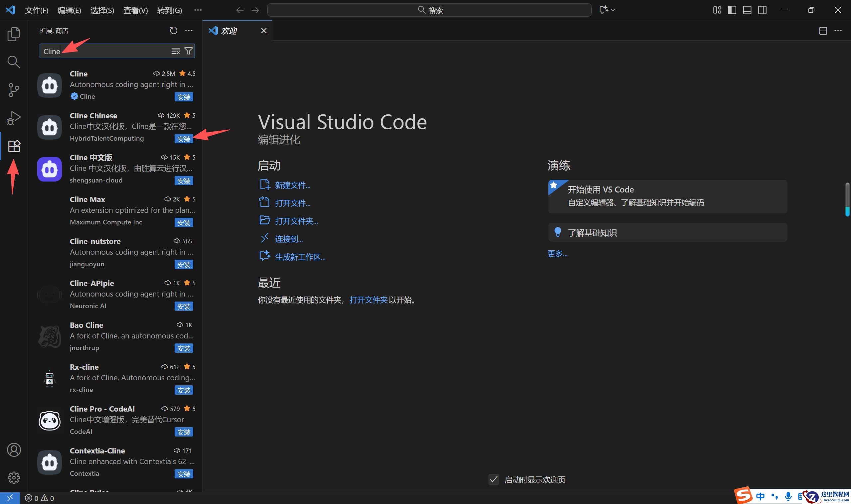Uncheck 'Show welcome page on startup' checkbox

(x=493, y=479)
